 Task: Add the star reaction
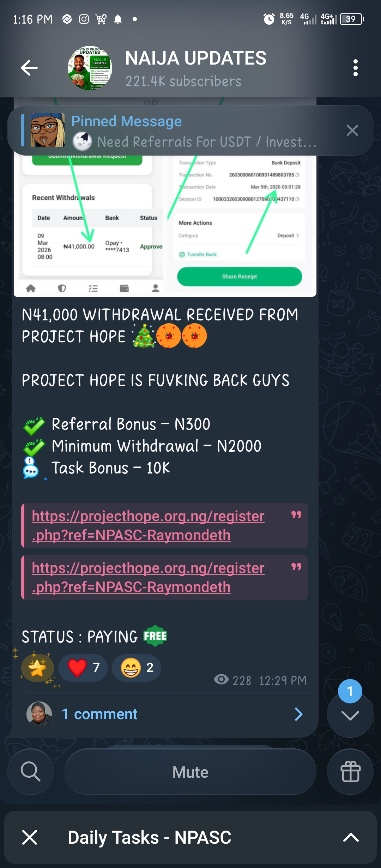coord(37,668)
